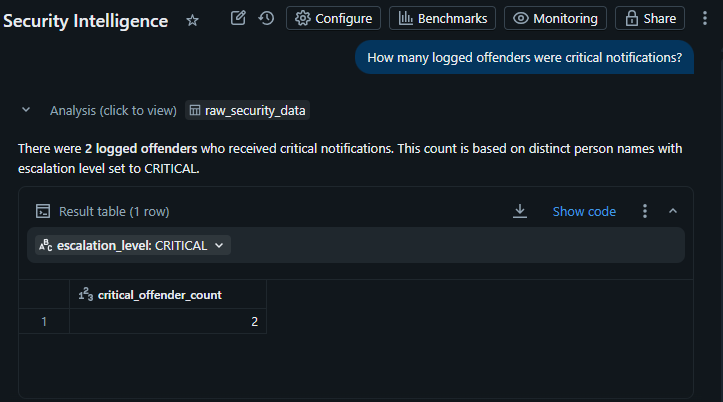Click the Show code link

coord(584,212)
